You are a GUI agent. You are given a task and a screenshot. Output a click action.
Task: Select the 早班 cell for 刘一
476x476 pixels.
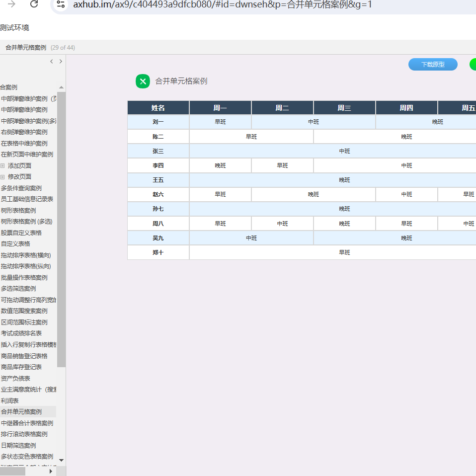point(220,121)
